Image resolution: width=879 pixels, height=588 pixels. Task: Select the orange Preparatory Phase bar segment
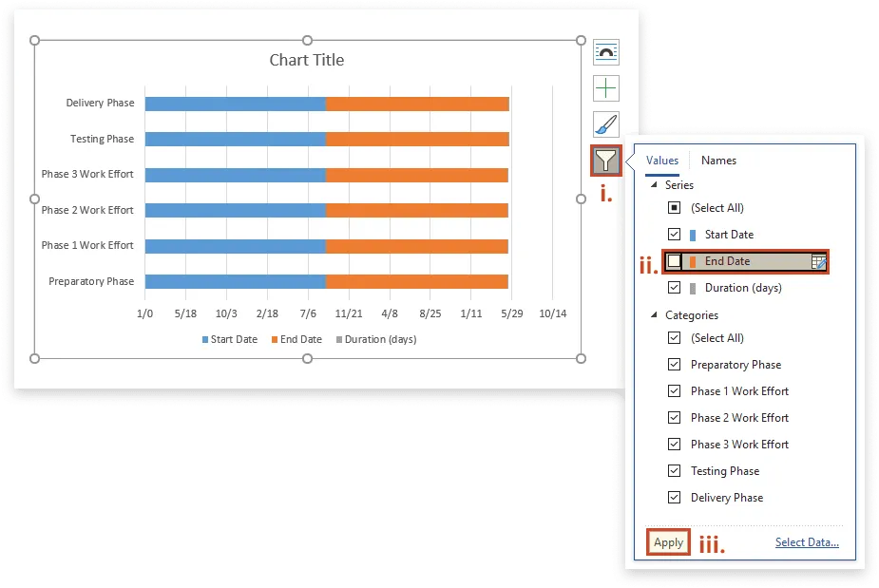click(x=417, y=281)
